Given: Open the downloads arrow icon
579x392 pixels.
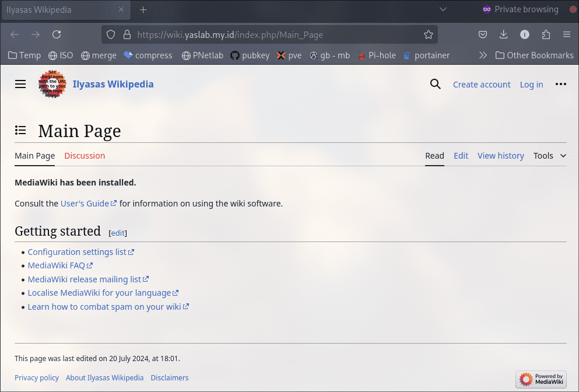Looking at the screenshot, I should 503,35.
